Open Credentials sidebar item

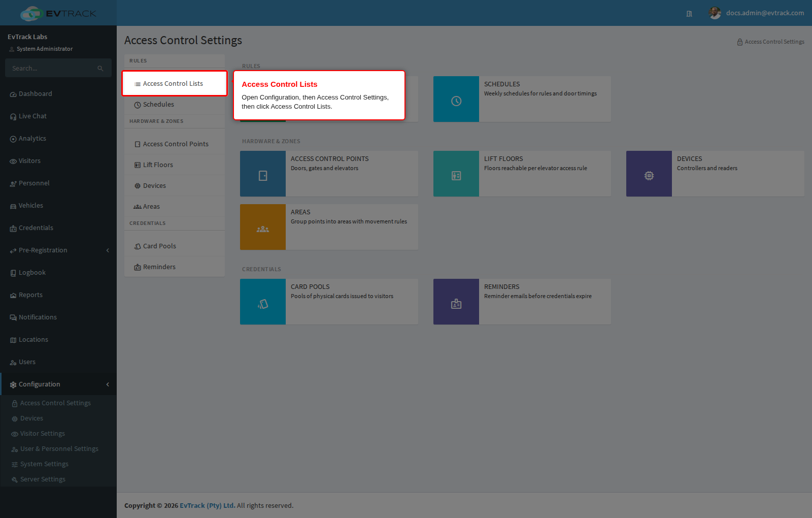58,228
